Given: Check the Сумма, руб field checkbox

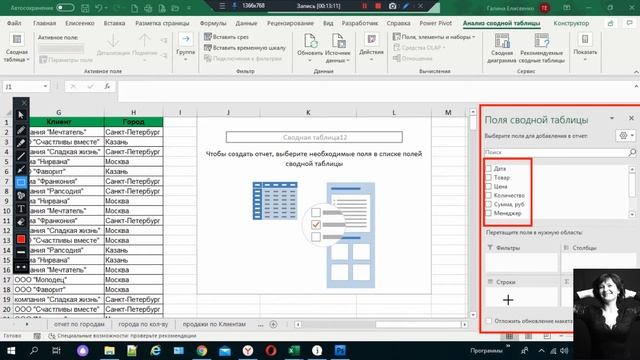Looking at the screenshot, I should click(x=489, y=204).
